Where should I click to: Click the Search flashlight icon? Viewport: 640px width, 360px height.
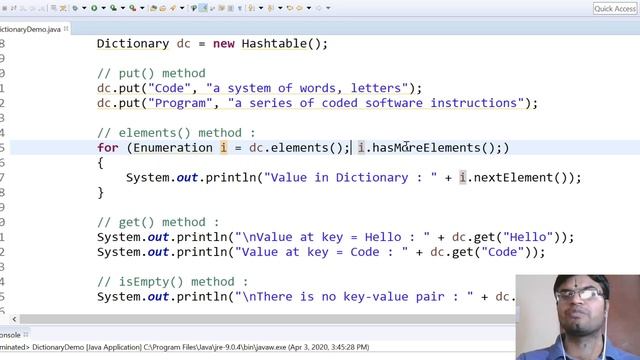[x=173, y=8]
